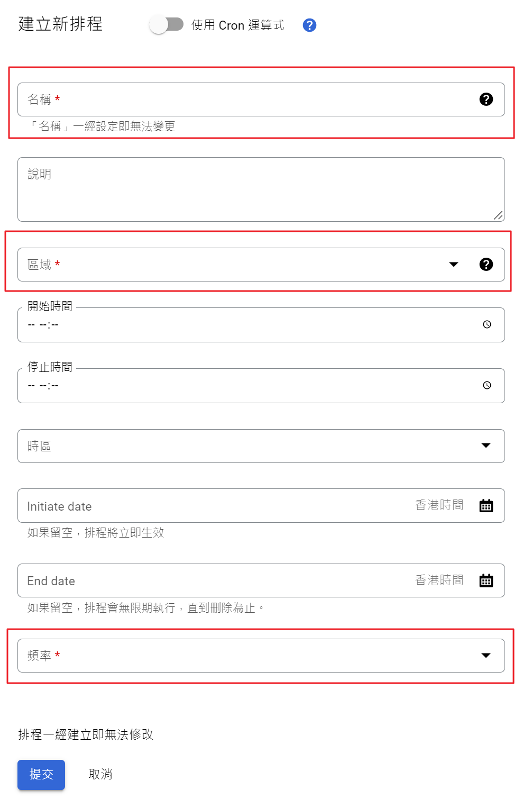
Task: Expand the 時區 dropdown
Action: coord(485,446)
